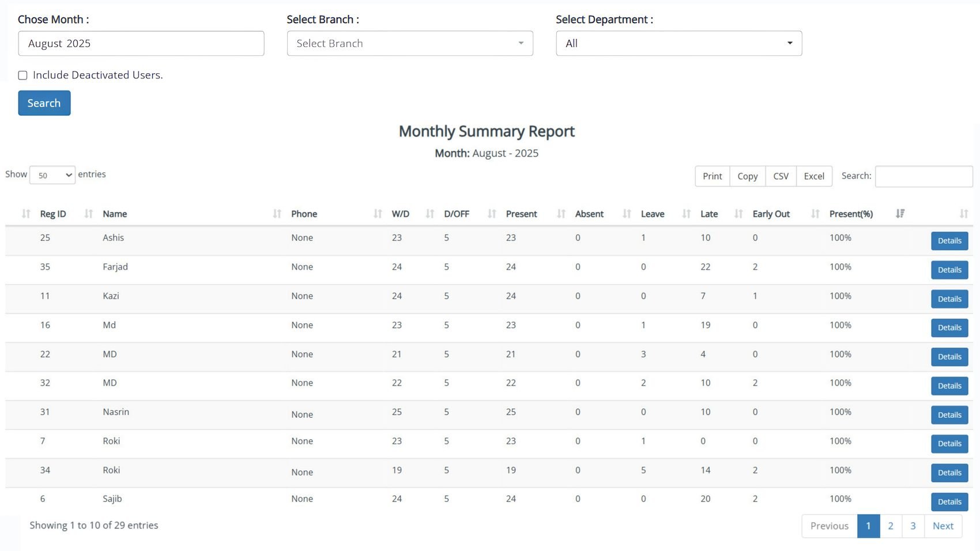The height and width of the screenshot is (551, 980).
Task: Open Details for Sajib
Action: click(949, 502)
